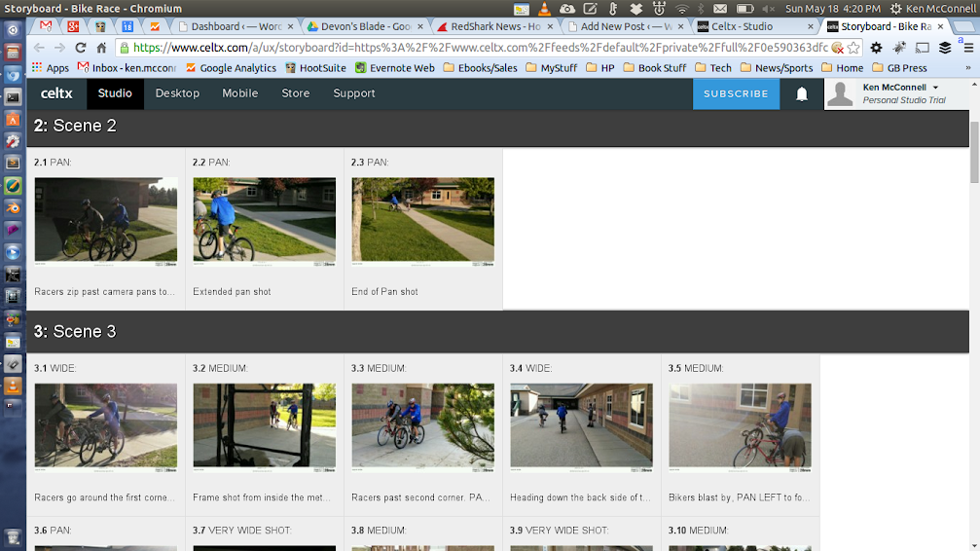
Task: Open the Google Analytics bookmark
Action: pos(231,67)
